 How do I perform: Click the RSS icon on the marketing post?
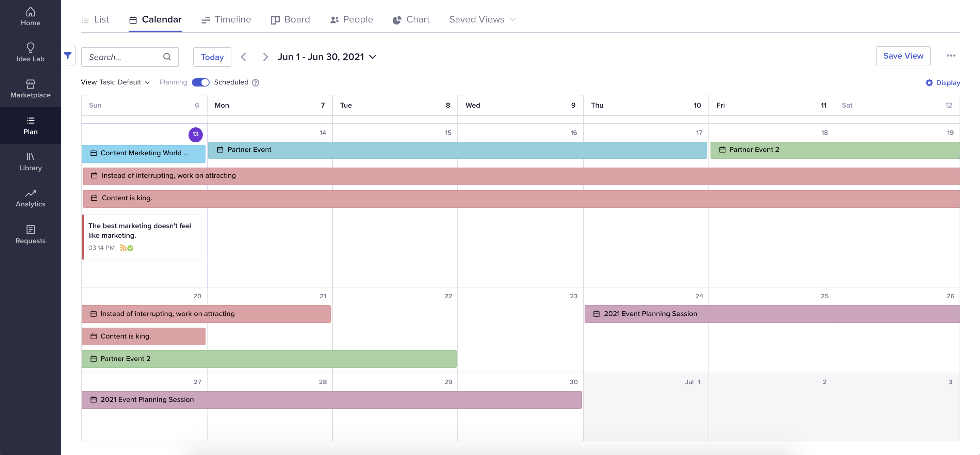coord(123,248)
